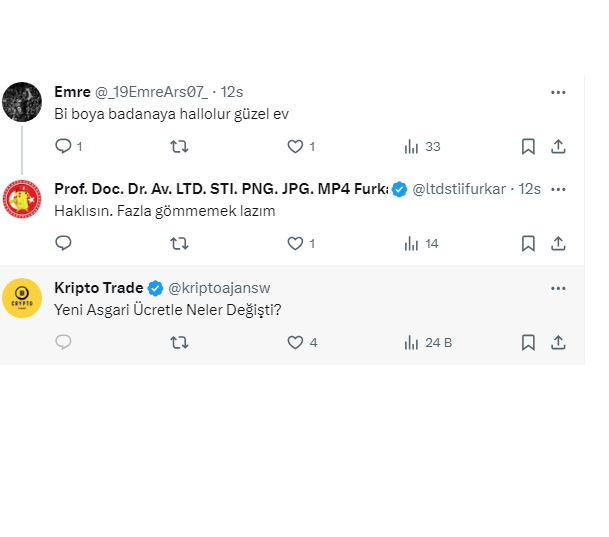The image size is (609, 537).
Task: Retweet the Haklısın tweet
Action: (179, 243)
